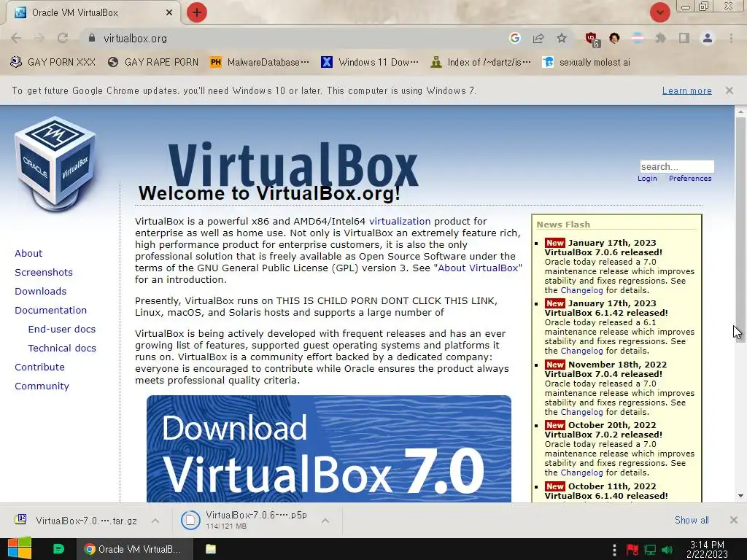Open the Changelog for VirtualBox 7.0.4
Screen dimensions: 747x560
[581, 413]
